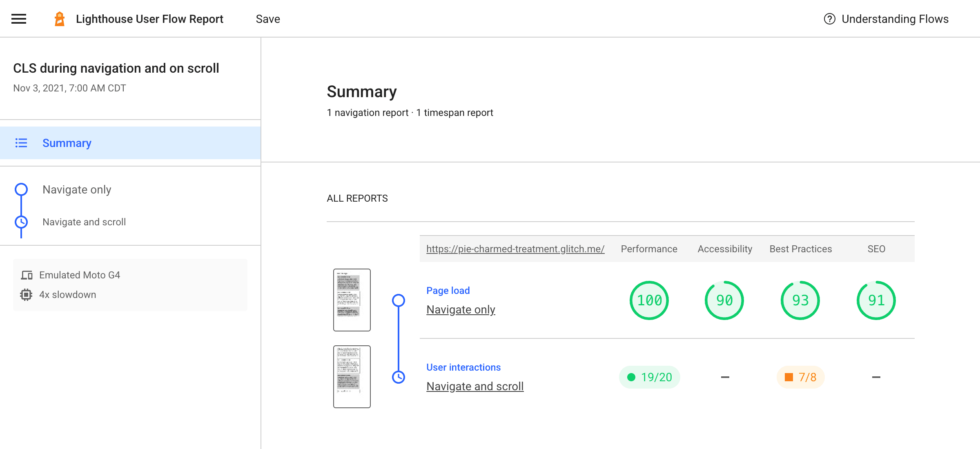Click the Navigate and scroll thumbnail
The image size is (980, 449).
[x=351, y=377]
